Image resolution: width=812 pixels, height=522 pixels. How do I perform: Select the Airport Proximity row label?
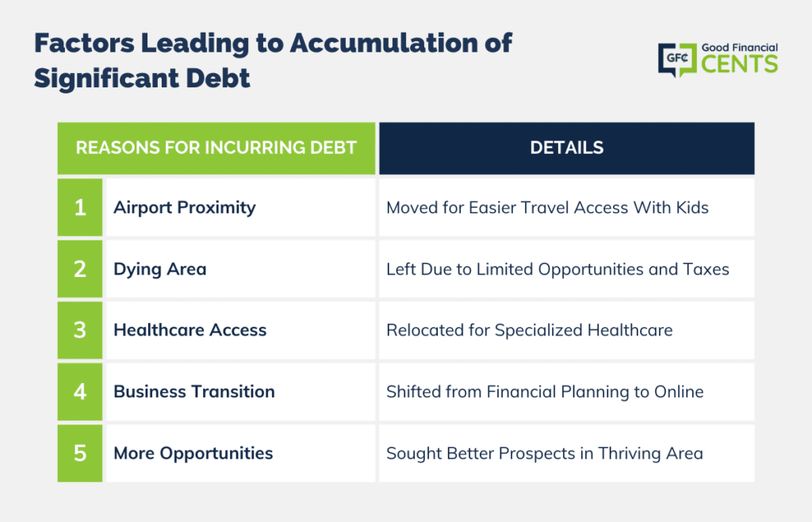(x=185, y=208)
